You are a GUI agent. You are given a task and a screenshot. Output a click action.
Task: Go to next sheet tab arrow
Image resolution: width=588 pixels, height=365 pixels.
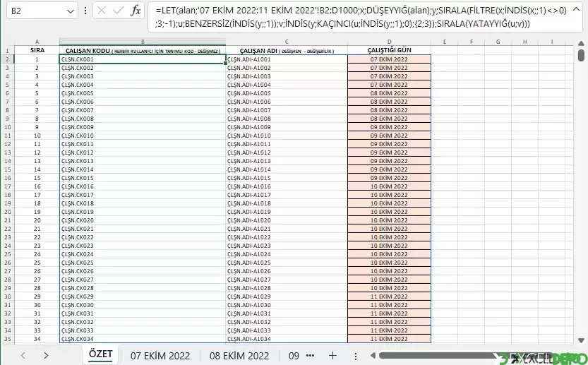(46, 355)
